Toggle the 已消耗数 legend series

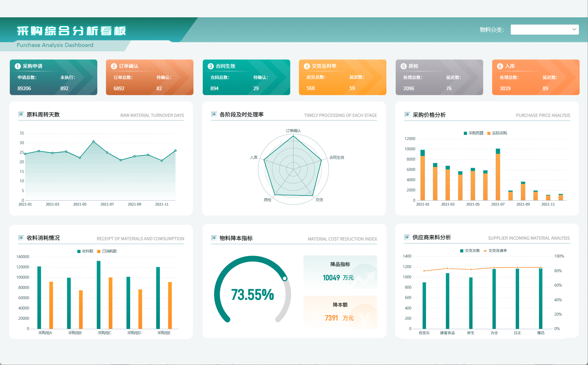point(107,251)
